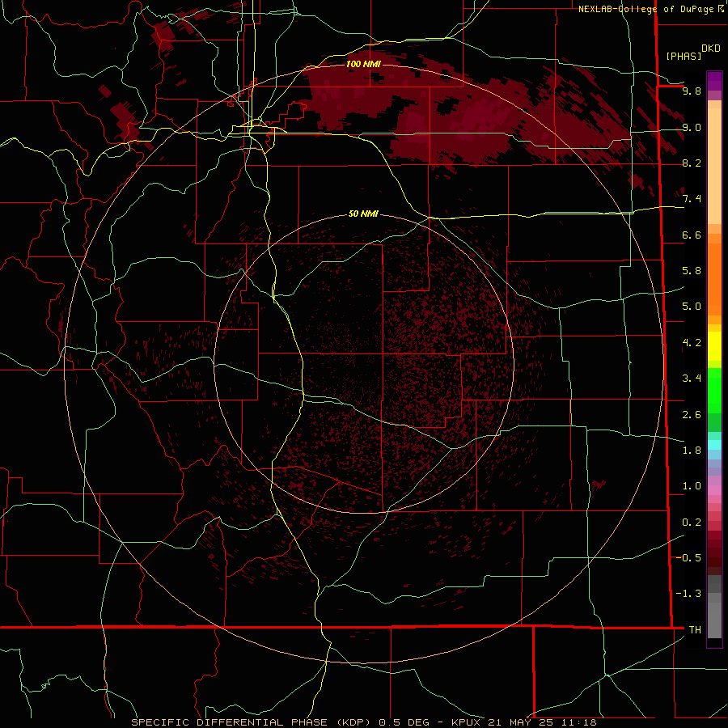This screenshot has width=728, height=728.
Task: Click the -1.3 scale value
Action: (x=688, y=594)
